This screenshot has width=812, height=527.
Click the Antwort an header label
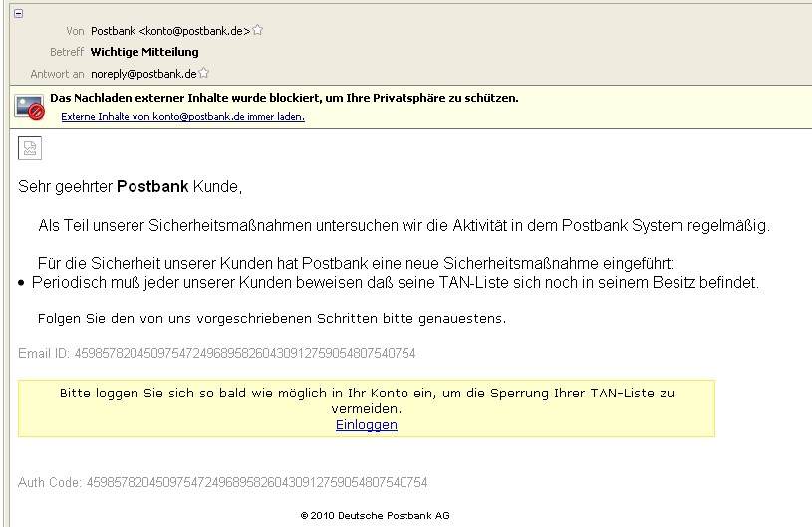58,73
